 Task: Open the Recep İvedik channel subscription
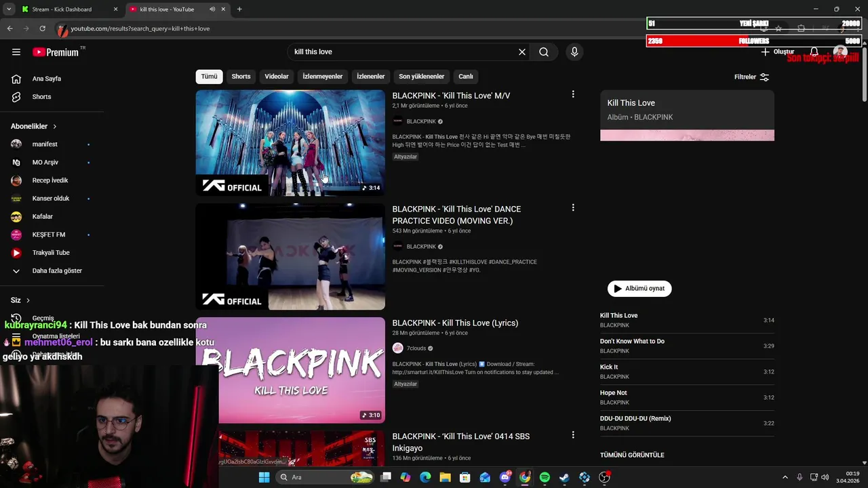(x=51, y=180)
